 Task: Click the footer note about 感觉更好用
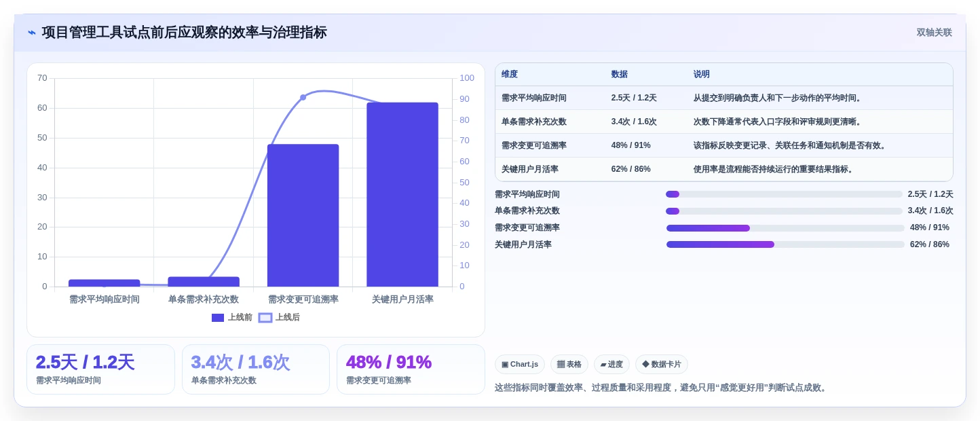click(662, 388)
